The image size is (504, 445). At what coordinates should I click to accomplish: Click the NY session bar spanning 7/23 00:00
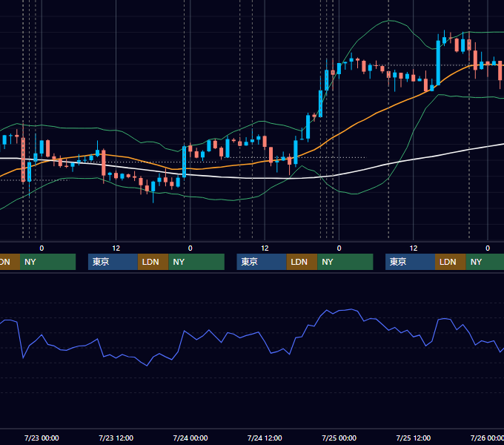(x=47, y=262)
